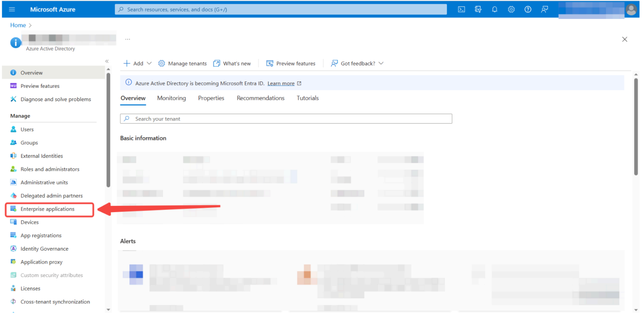Open App registrations text
This screenshot has width=644, height=325.
[41, 236]
